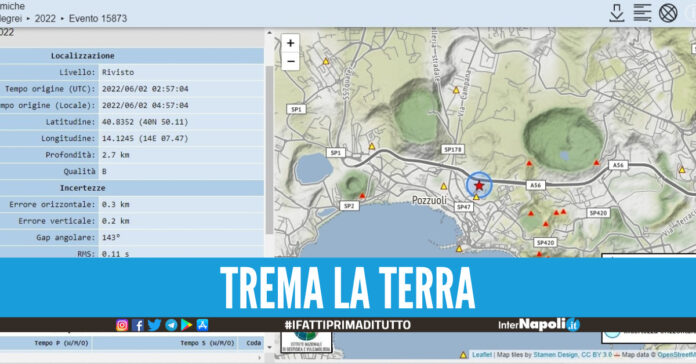The image size is (696, 364).
Task: Zoom in the map with plus button
Action: point(290,43)
